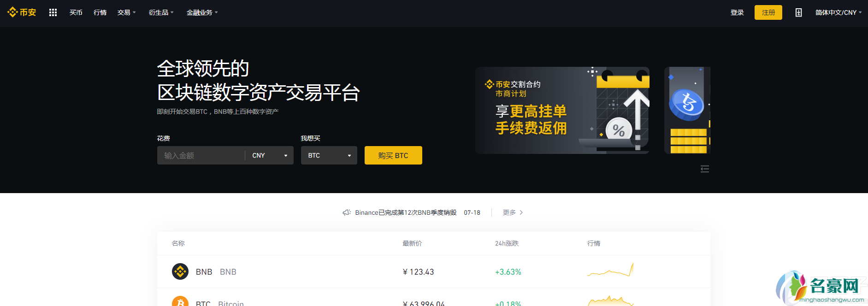Open the 金融业务 menu
The width and height of the screenshot is (868, 306).
click(202, 12)
